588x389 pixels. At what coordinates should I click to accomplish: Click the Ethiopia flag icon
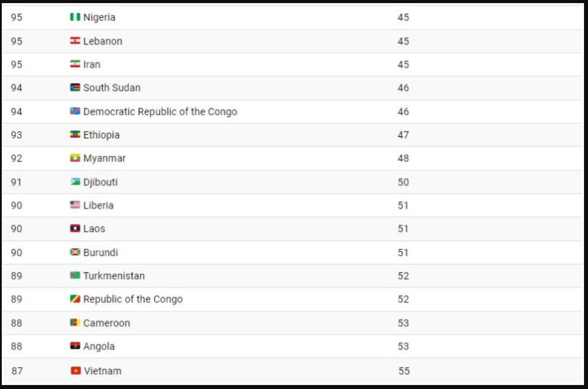pos(75,135)
